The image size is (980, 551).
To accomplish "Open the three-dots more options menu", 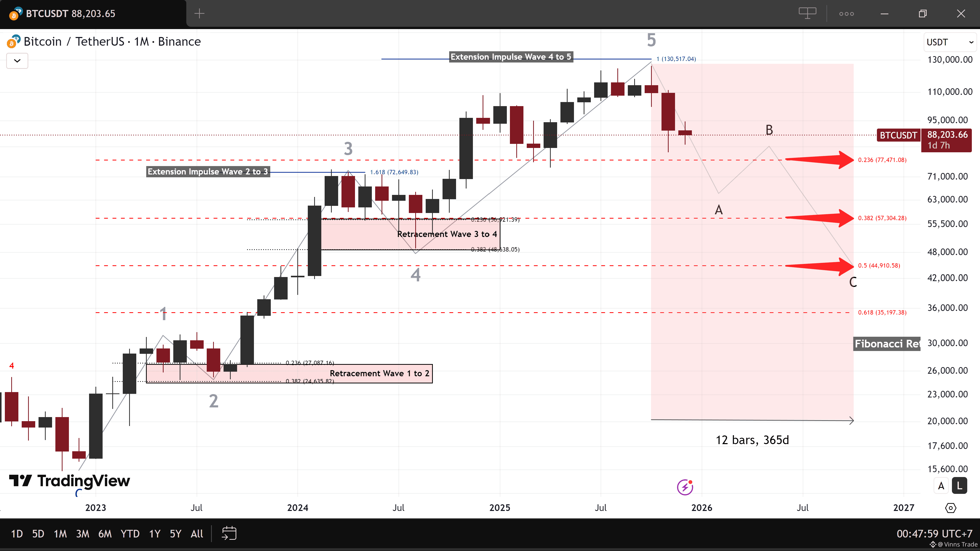I will point(847,14).
